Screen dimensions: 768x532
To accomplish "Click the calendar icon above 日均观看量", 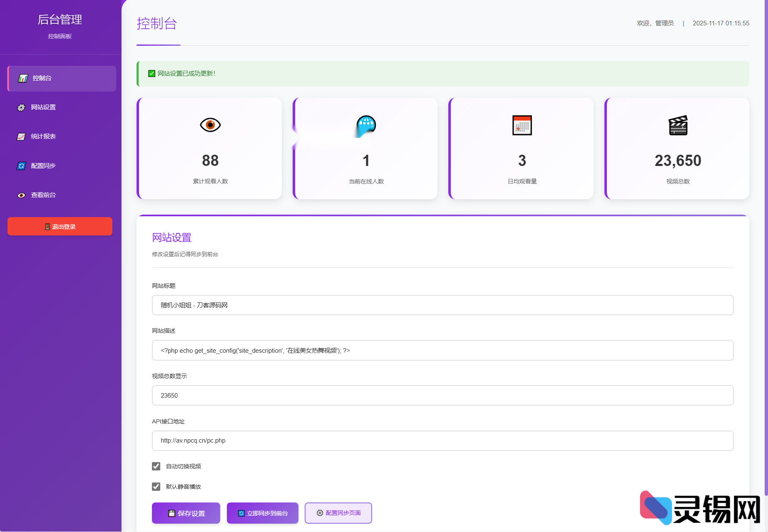I will point(522,125).
